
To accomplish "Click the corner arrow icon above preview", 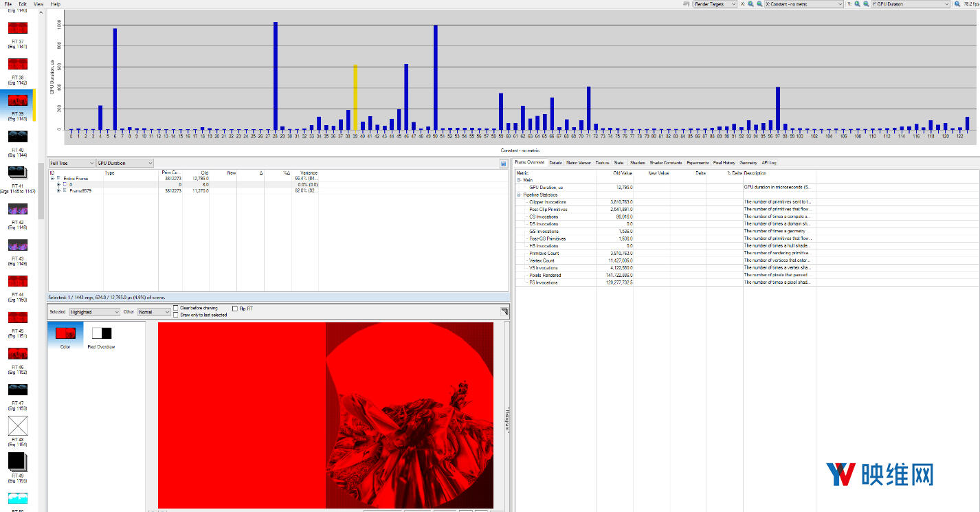I will (x=504, y=312).
